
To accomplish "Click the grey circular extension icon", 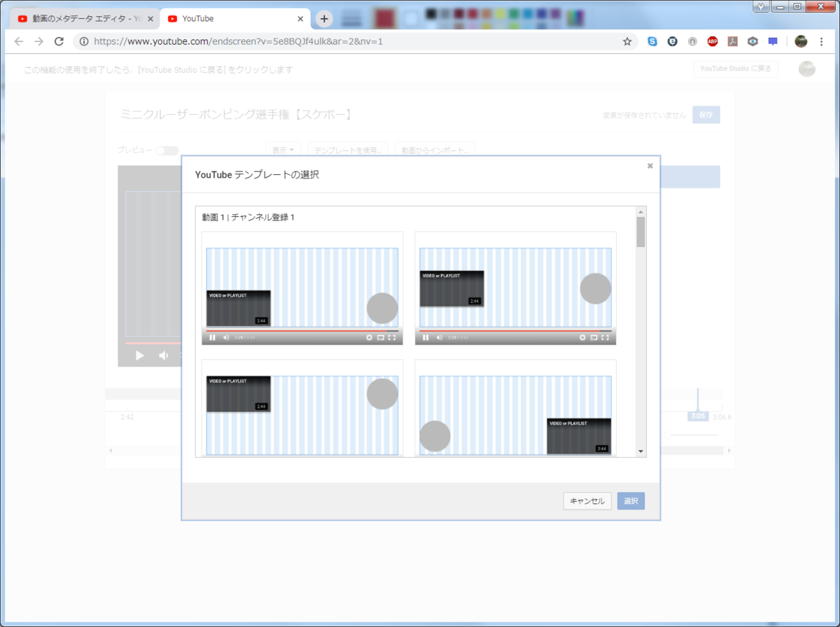I will click(x=692, y=41).
